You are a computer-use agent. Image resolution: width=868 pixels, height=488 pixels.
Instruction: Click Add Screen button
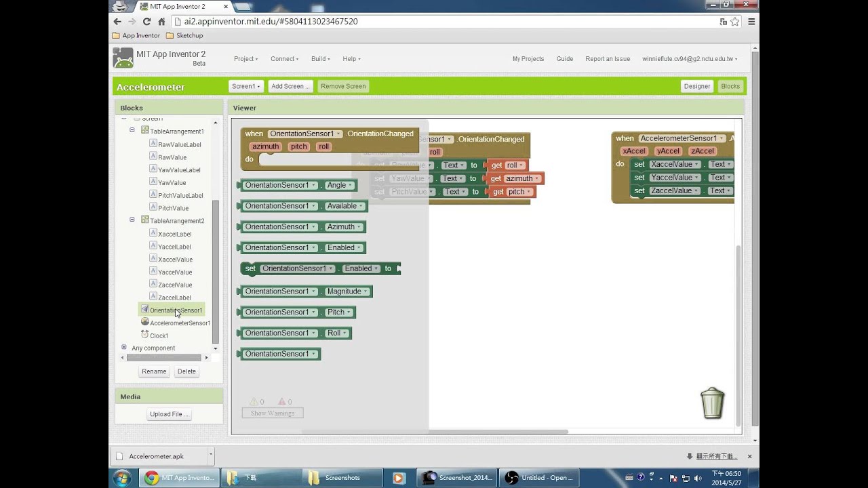tap(290, 86)
